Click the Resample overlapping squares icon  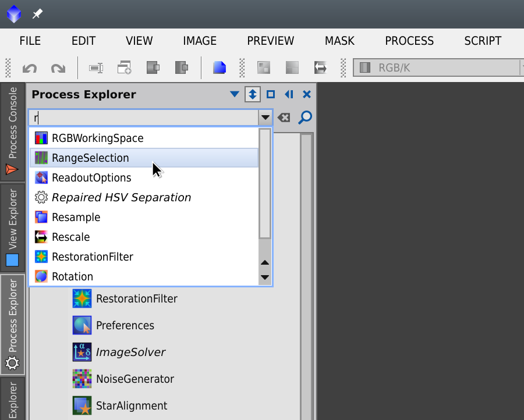click(x=41, y=218)
